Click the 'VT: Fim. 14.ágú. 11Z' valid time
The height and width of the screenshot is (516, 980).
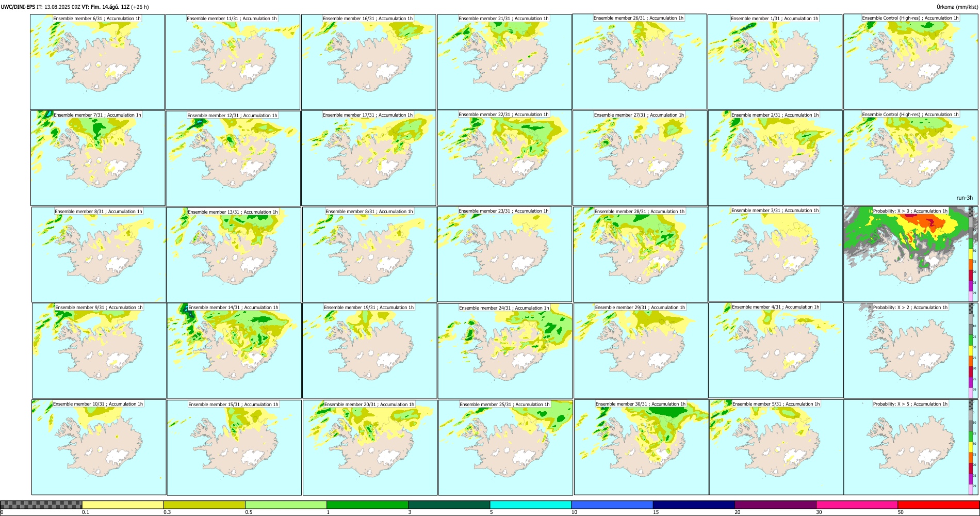(106, 7)
